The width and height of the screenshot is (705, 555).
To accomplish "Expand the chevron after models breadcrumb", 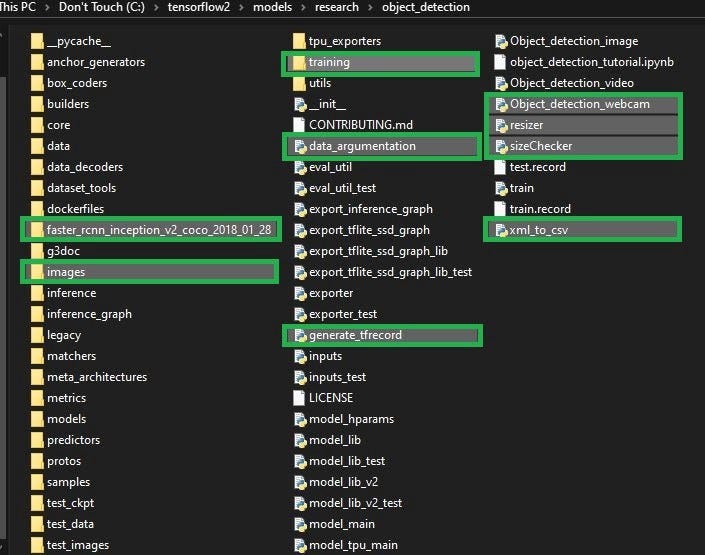I will click(x=303, y=8).
